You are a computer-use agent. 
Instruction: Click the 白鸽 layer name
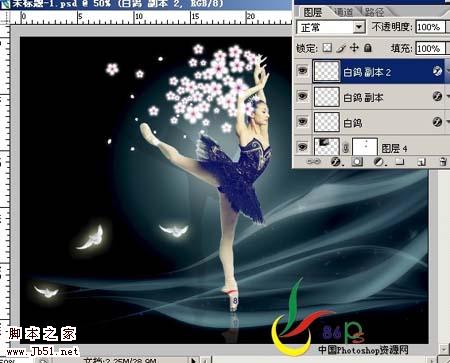coord(353,123)
